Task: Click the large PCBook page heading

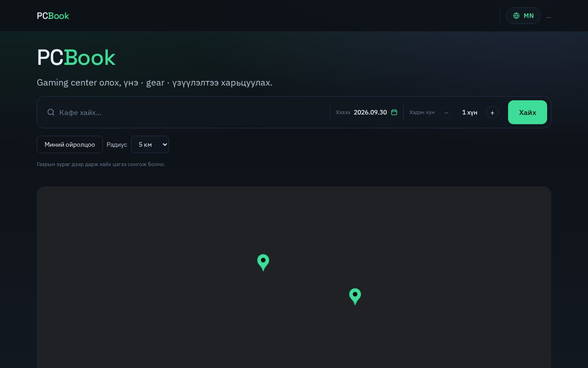Action: click(76, 57)
